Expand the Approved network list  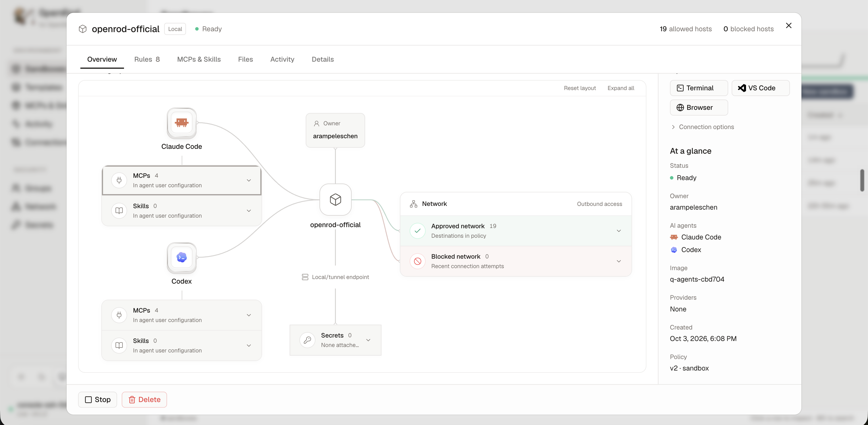pyautogui.click(x=619, y=231)
